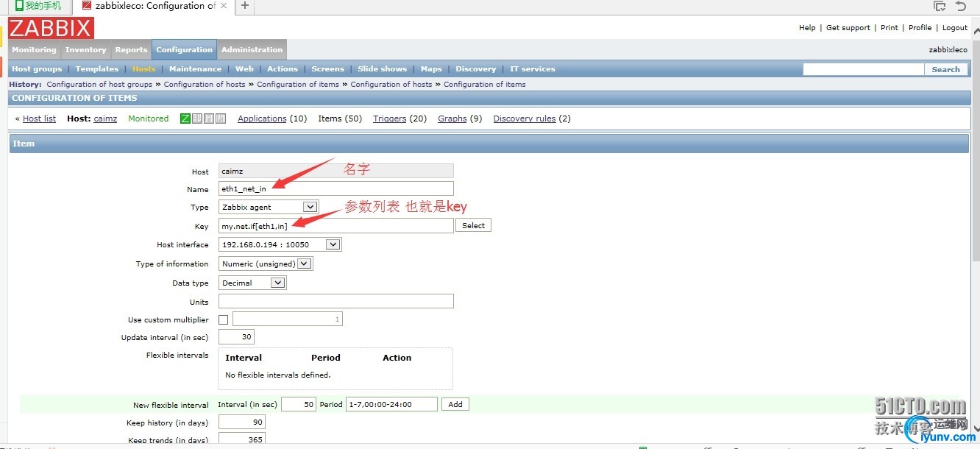
Task: Open the Graphs link
Action: point(452,119)
